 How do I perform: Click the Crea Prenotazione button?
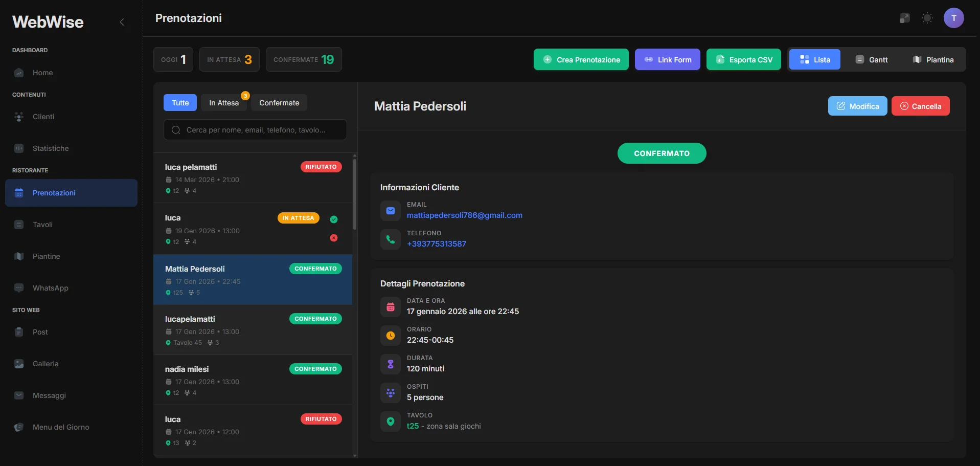pyautogui.click(x=581, y=59)
